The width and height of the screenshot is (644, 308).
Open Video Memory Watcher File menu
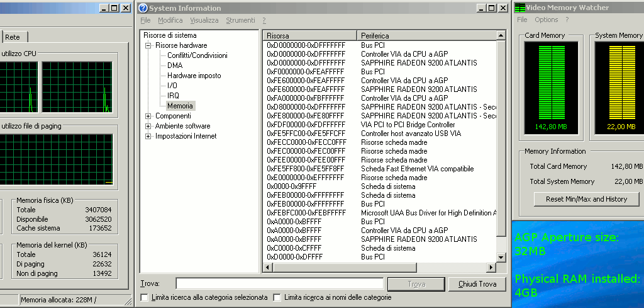click(522, 20)
